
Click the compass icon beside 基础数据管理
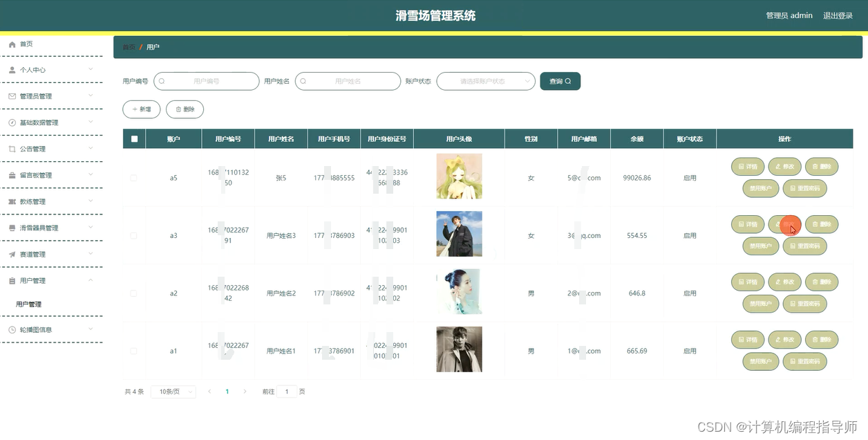tap(12, 122)
